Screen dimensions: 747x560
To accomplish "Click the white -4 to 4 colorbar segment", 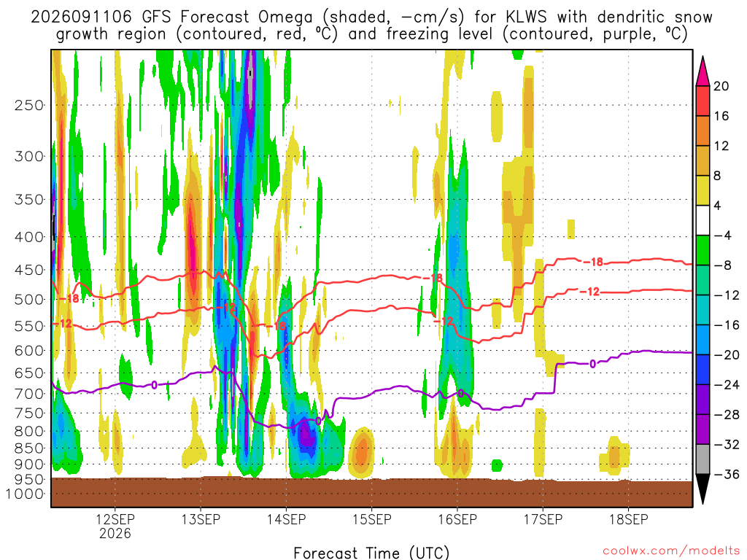I will (x=703, y=220).
